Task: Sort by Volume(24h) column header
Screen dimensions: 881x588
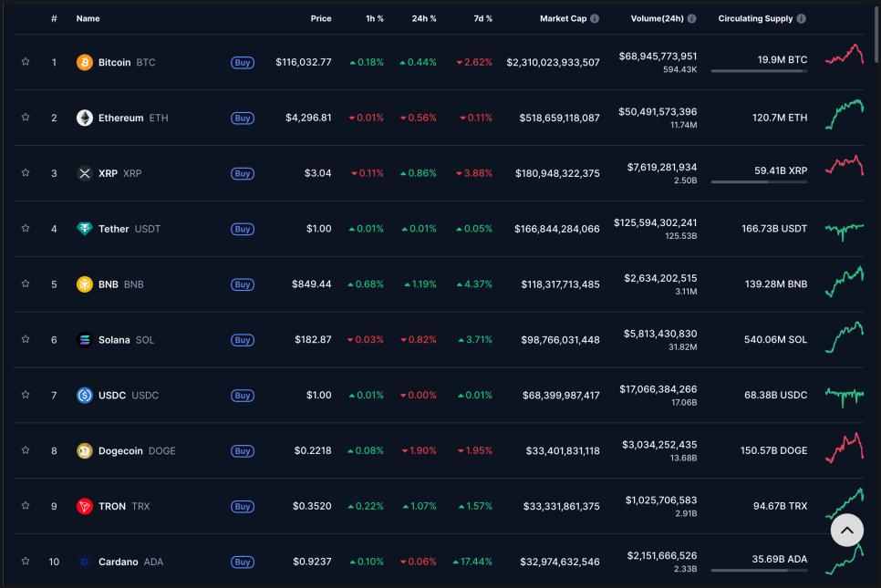Action: pos(657,18)
